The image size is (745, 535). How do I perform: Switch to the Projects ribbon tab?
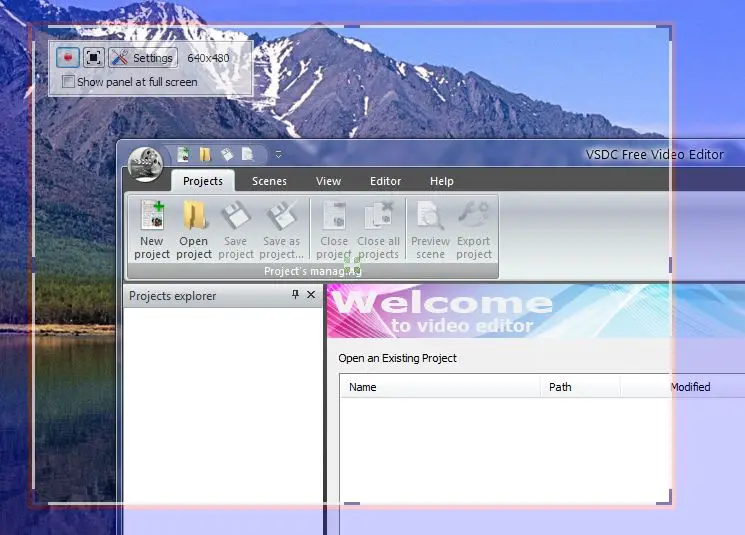pos(203,181)
